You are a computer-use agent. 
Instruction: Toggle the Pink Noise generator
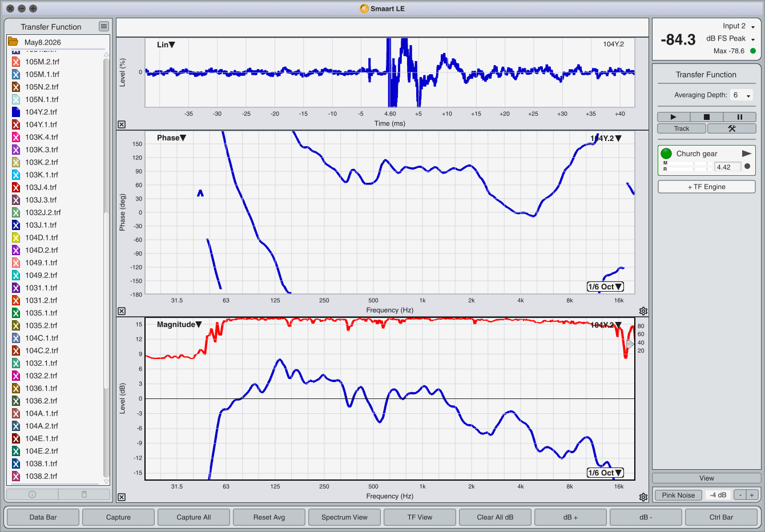(x=678, y=495)
